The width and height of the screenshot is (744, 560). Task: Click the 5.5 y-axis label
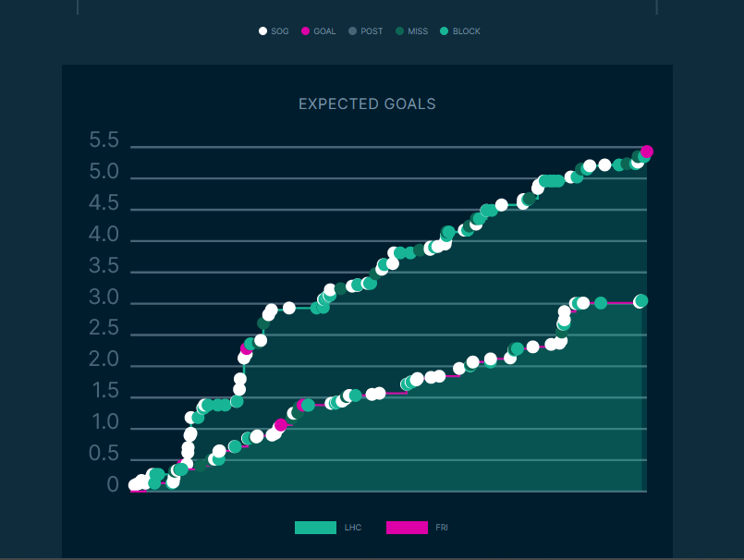(x=104, y=141)
